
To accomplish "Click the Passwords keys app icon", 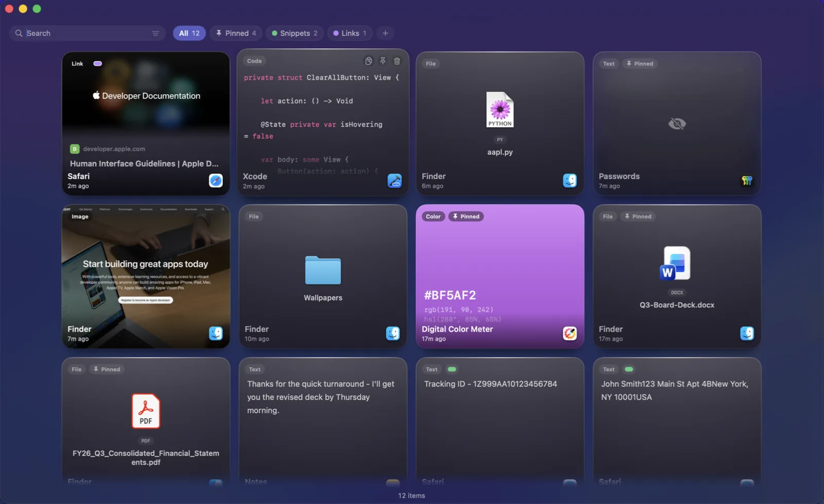I will pos(747,181).
